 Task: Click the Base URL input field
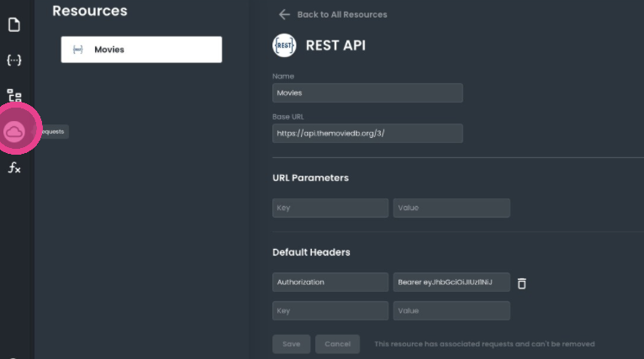367,134
